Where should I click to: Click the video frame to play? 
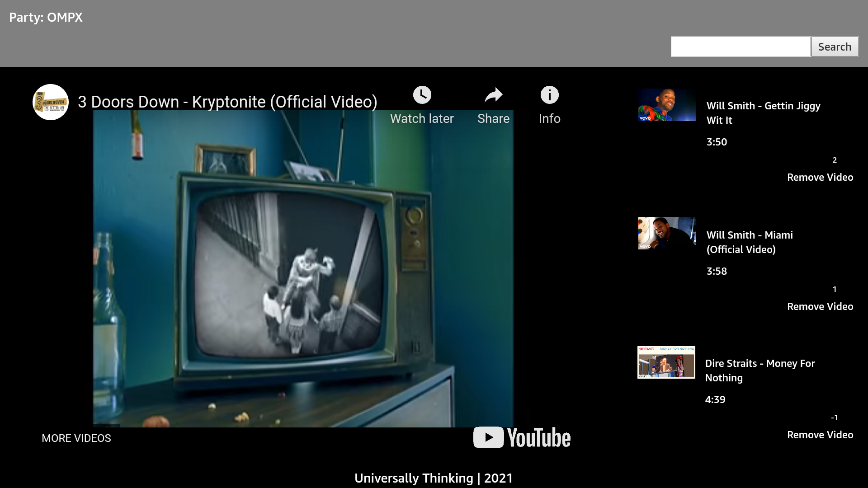(x=303, y=271)
